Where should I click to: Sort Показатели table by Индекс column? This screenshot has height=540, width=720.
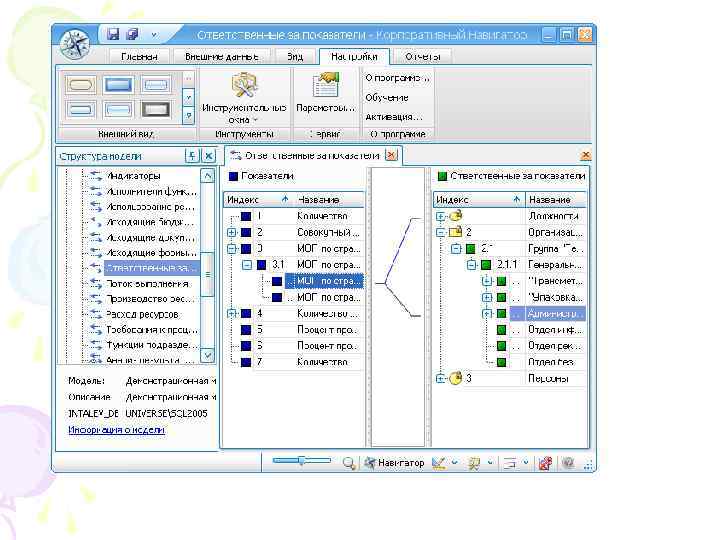(x=258, y=200)
